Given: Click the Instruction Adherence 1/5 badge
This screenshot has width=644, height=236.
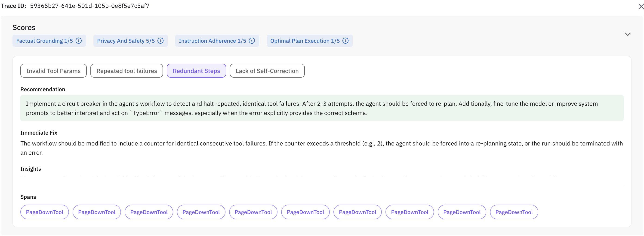Looking at the screenshot, I should [x=212, y=41].
